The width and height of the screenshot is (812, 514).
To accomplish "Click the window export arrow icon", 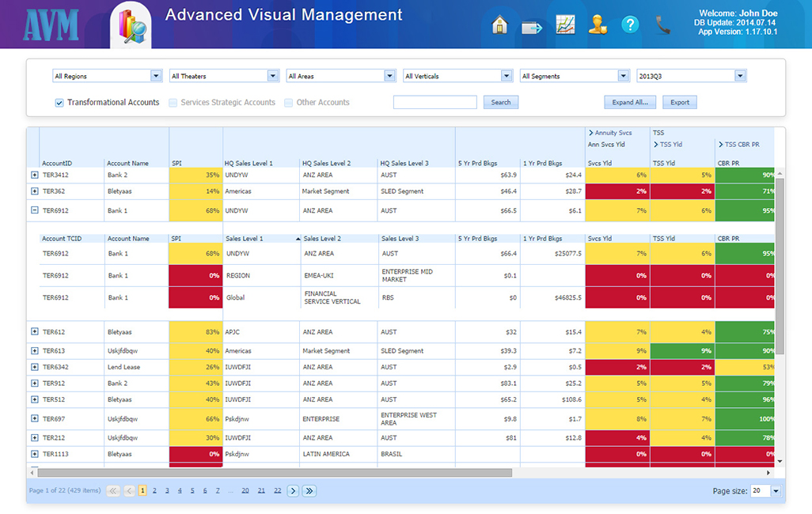I will click(531, 28).
